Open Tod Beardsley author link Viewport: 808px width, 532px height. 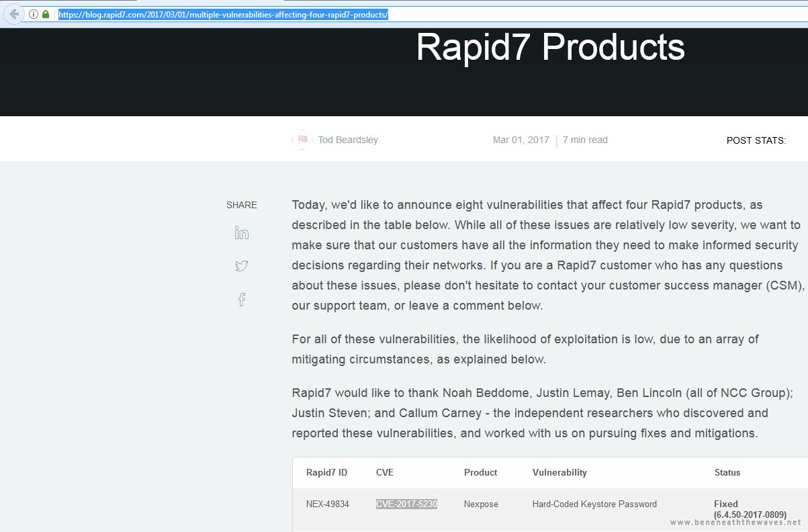pyautogui.click(x=348, y=140)
